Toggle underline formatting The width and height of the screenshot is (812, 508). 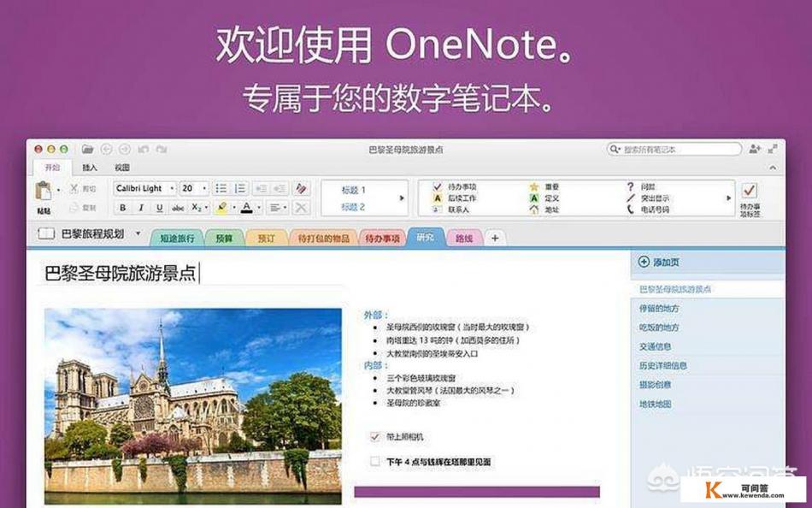[160, 208]
